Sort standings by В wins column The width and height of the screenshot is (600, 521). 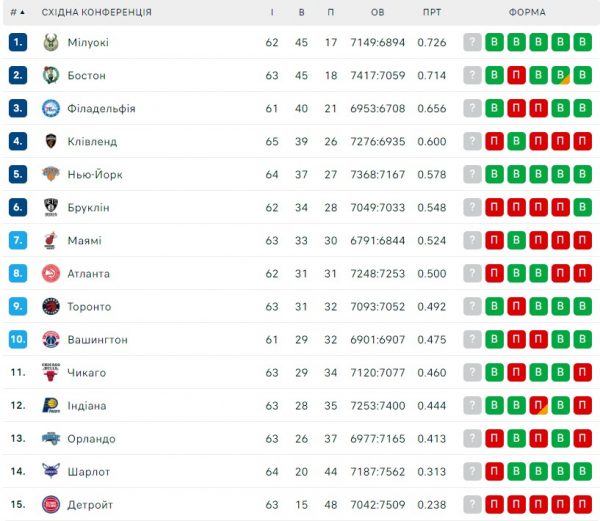point(301,11)
